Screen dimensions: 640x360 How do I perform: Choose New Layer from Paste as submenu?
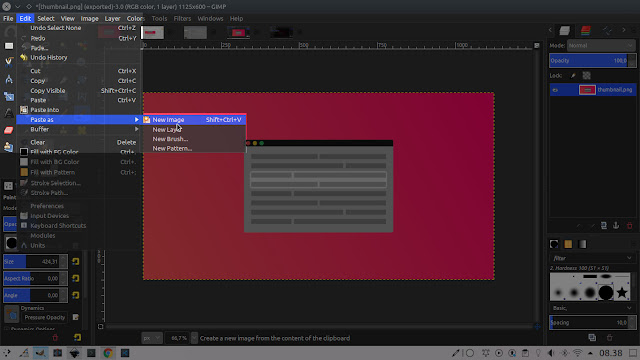click(x=194, y=129)
